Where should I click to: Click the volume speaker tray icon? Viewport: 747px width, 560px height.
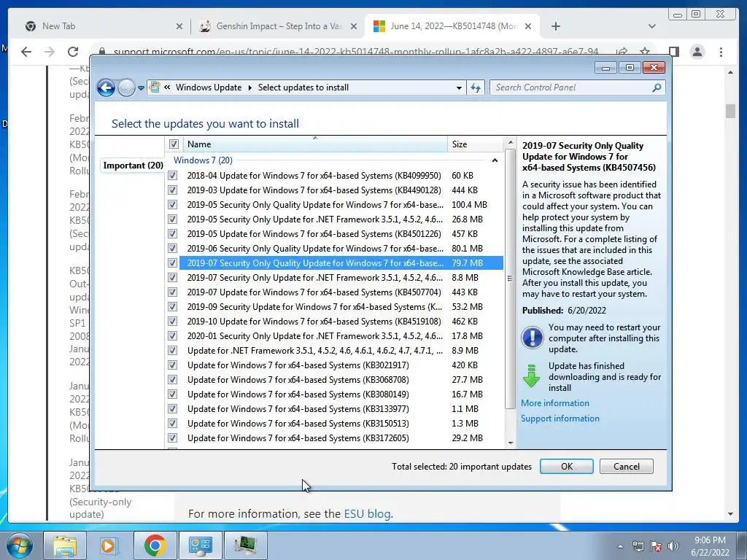(673, 546)
